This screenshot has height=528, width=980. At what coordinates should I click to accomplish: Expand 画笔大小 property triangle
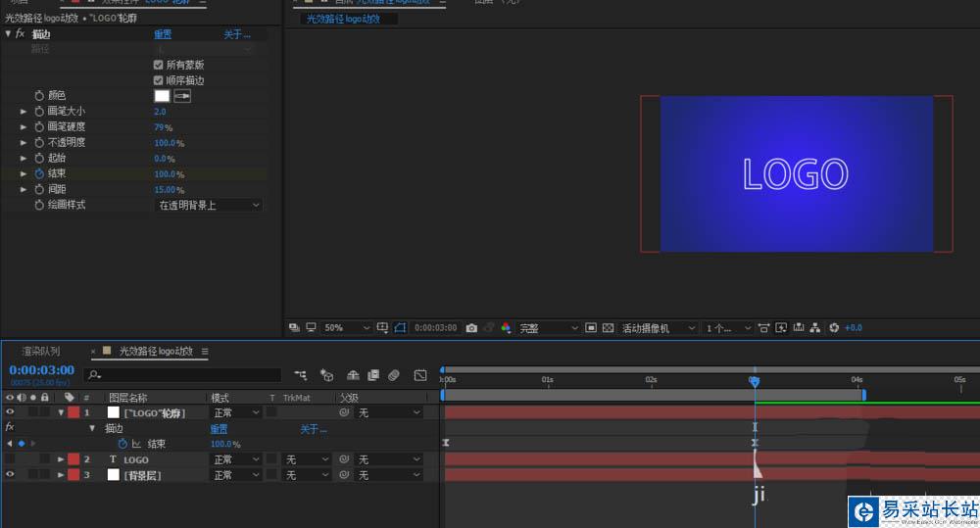click(24, 112)
